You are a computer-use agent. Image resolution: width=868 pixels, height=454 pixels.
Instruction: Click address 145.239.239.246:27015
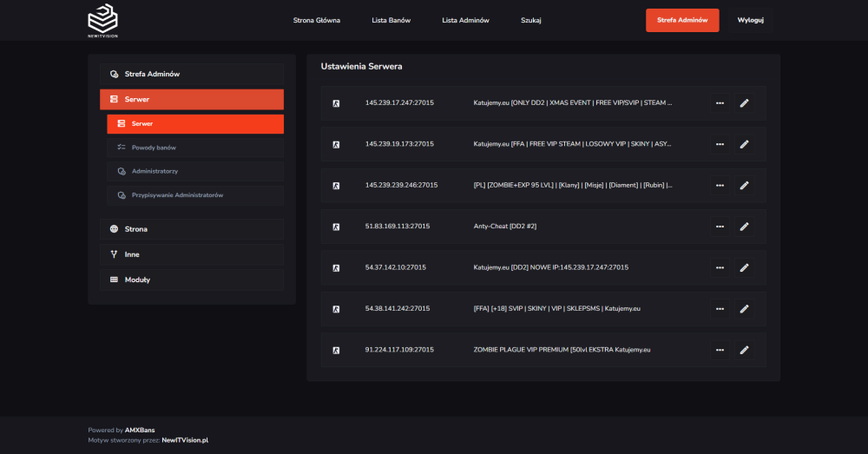[401, 186]
